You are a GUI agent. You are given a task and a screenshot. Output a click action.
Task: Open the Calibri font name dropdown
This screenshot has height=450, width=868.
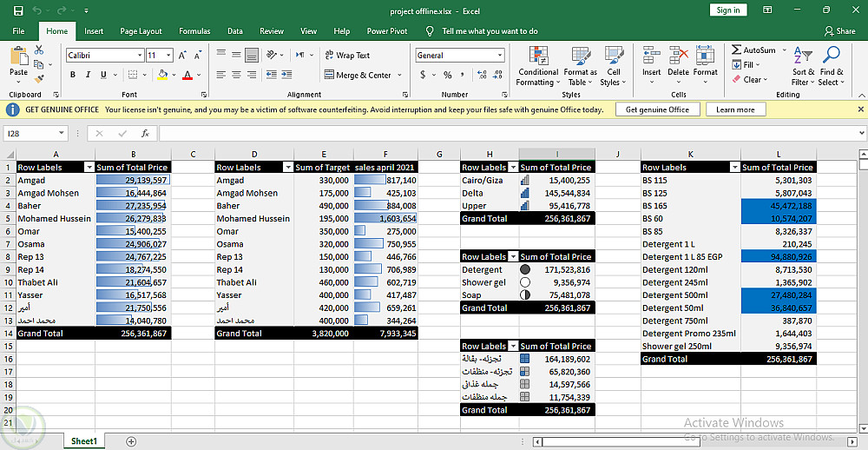(x=140, y=56)
